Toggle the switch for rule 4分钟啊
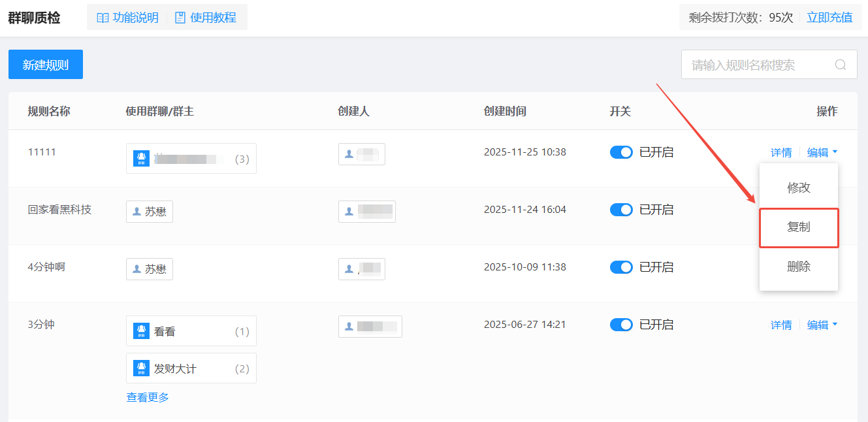The height and width of the screenshot is (422, 868). 621,267
